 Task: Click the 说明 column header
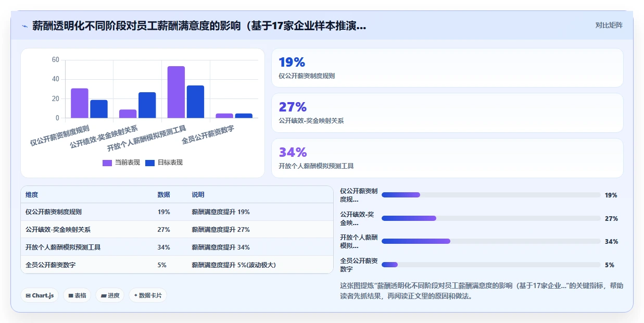coord(198,195)
